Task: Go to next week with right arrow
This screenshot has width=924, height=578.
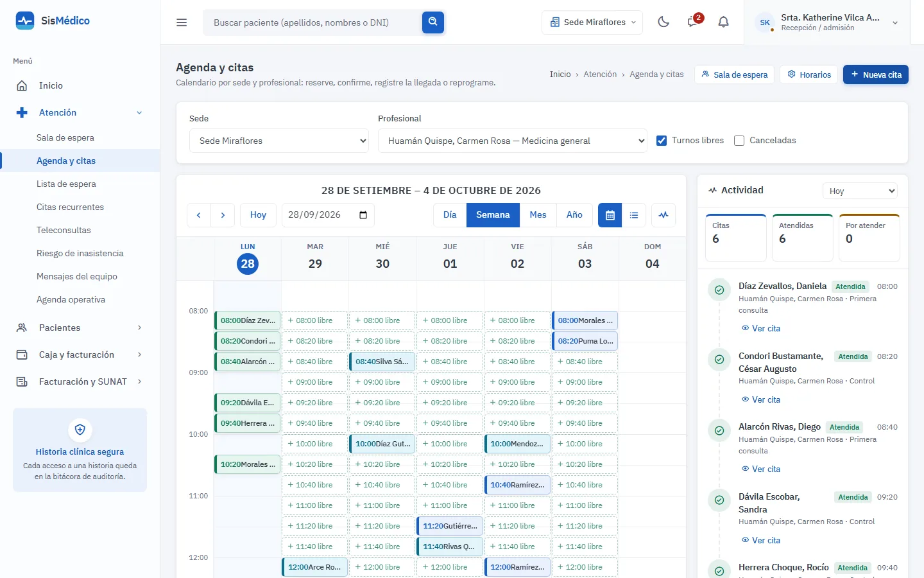Action: point(223,215)
